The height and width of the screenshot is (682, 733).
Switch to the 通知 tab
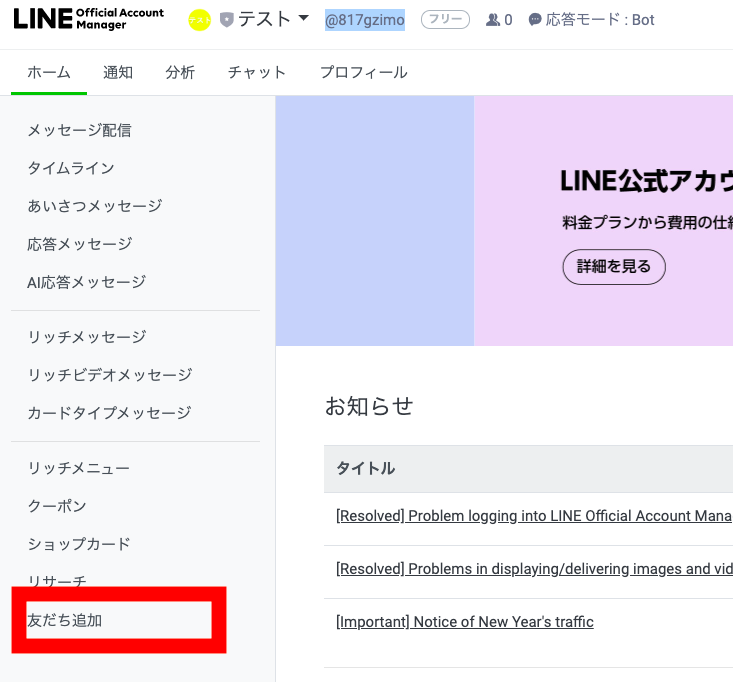[118, 72]
